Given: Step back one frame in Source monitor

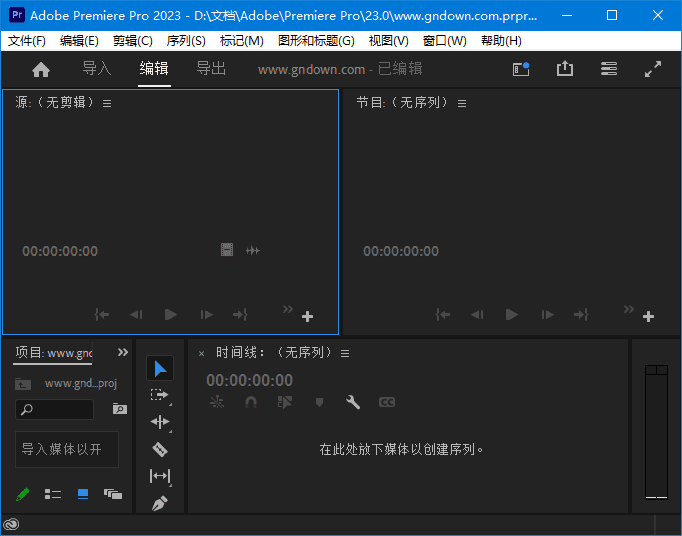Looking at the screenshot, I should tap(136, 314).
